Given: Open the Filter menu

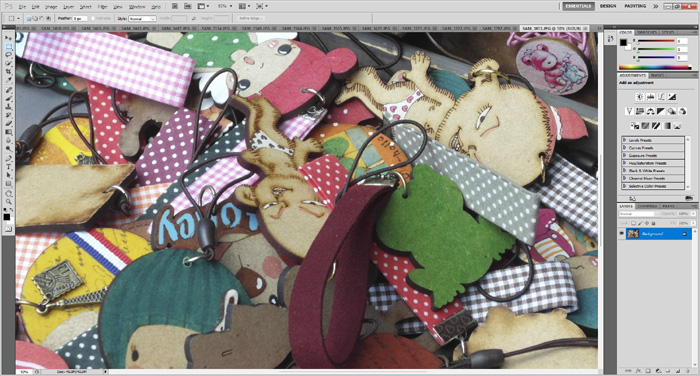Looking at the screenshot, I should tap(102, 7).
